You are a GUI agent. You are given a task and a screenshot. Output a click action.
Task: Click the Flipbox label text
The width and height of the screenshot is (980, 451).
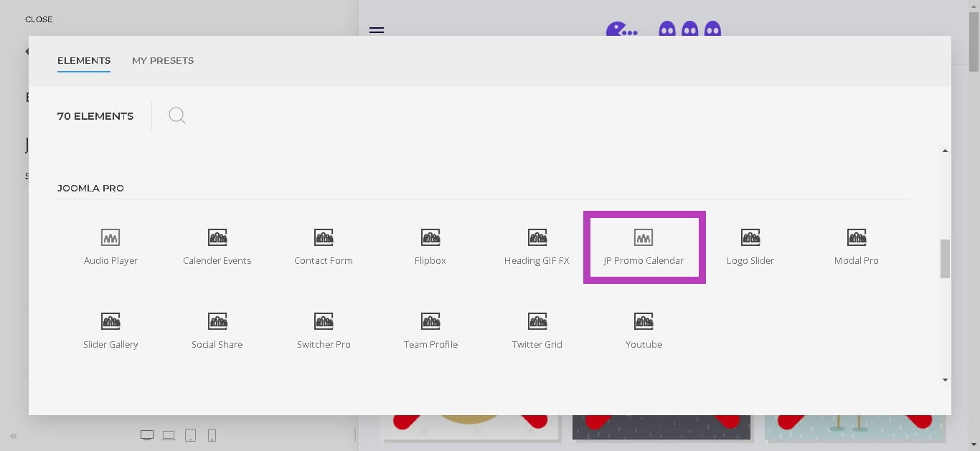(430, 261)
